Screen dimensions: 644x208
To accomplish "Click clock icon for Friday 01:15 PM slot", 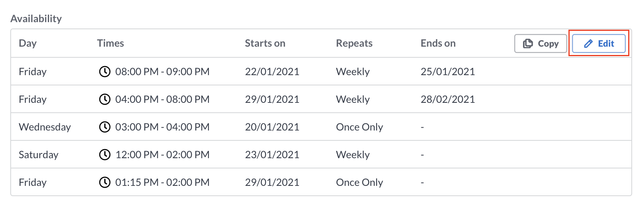I will [x=104, y=182].
